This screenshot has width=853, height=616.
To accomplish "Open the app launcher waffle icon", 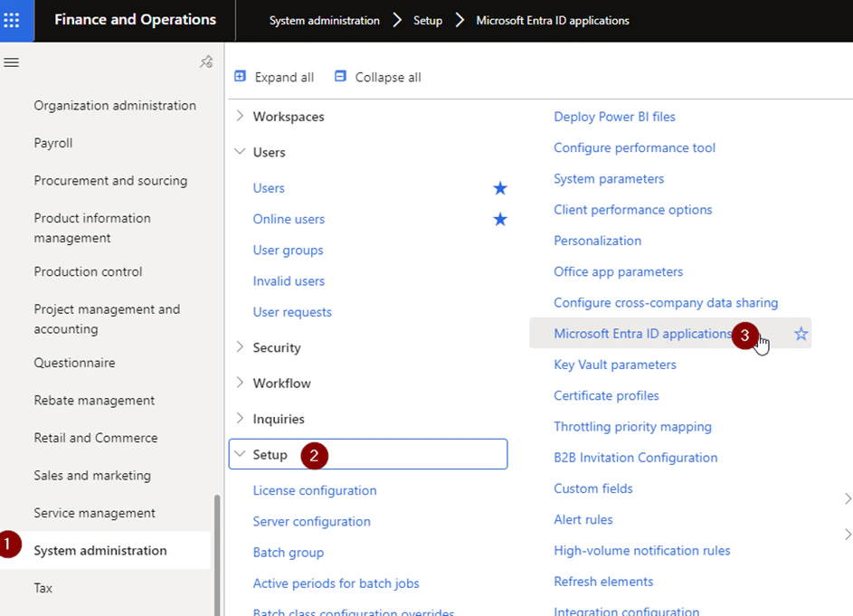I will click(x=12, y=21).
